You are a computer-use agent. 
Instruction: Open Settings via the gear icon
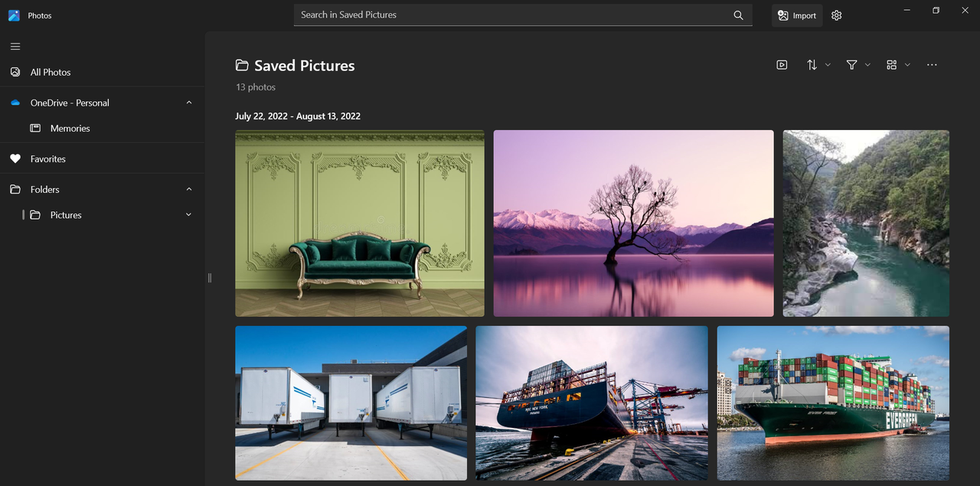(x=836, y=15)
